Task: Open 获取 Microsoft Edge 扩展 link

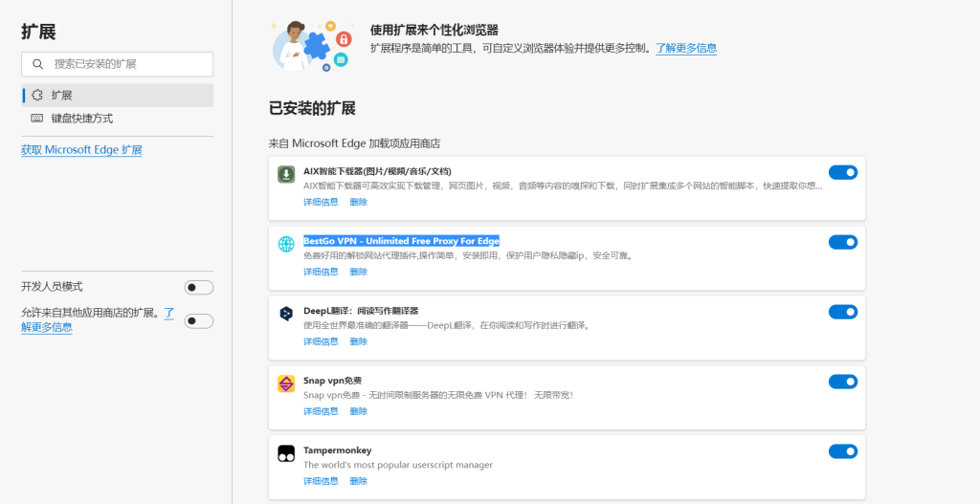Action: point(81,150)
